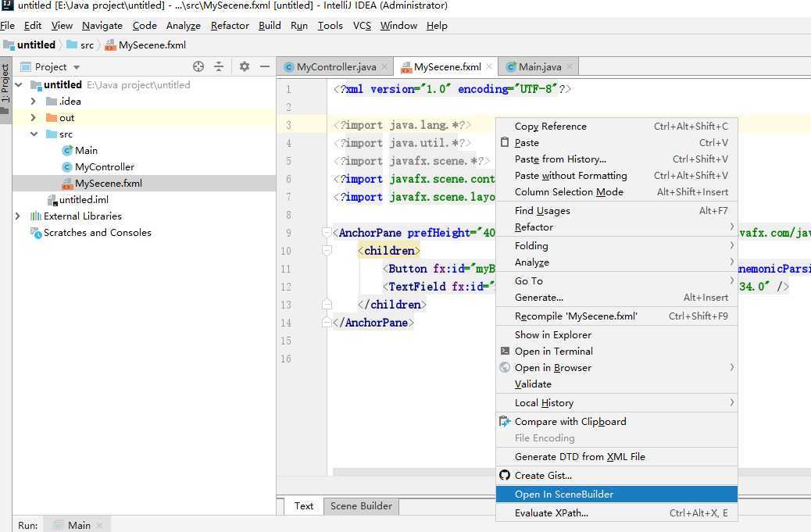Expand the .idea folder
Image resolution: width=811 pixels, height=532 pixels.
(34, 102)
